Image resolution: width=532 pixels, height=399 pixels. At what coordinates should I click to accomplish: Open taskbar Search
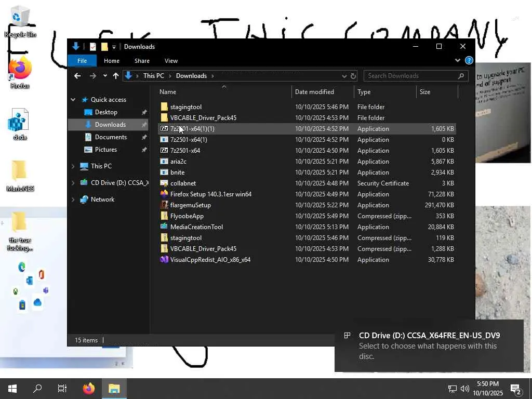click(x=37, y=389)
